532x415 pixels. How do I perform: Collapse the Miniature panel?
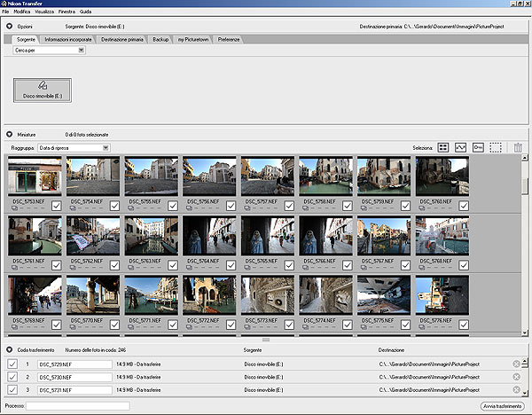tap(10, 135)
